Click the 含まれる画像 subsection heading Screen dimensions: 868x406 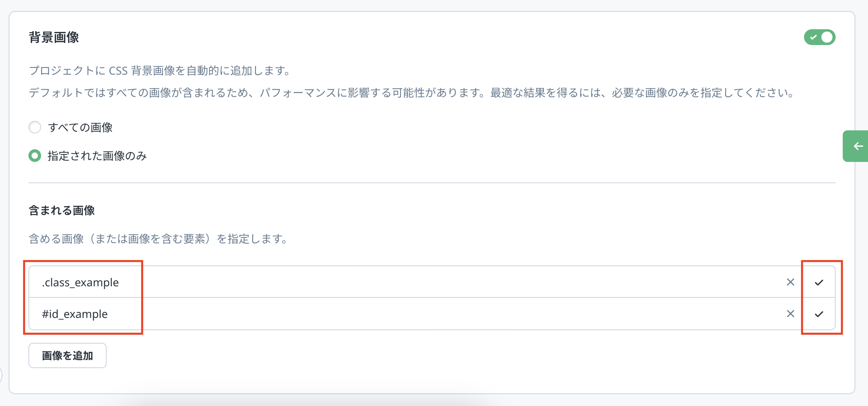pyautogui.click(x=62, y=211)
